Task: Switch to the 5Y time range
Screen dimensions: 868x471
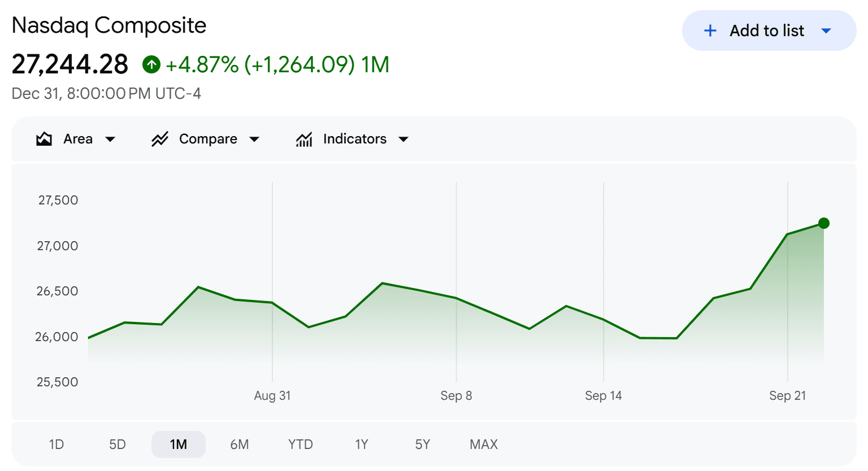Action: (x=423, y=444)
